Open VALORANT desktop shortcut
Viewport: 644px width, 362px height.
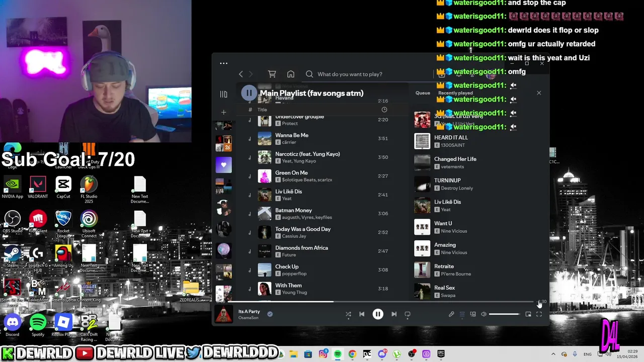tap(38, 187)
